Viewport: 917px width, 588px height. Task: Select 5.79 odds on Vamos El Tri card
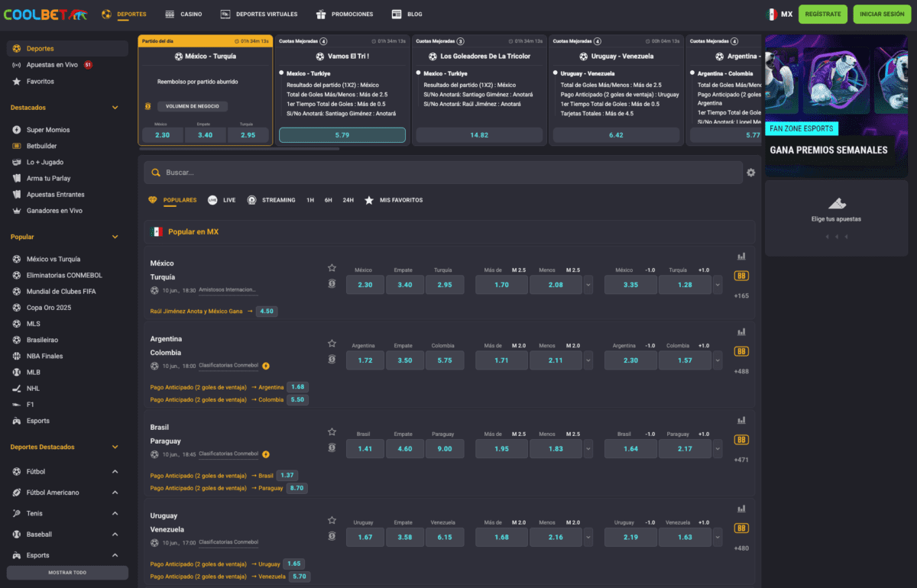point(342,135)
